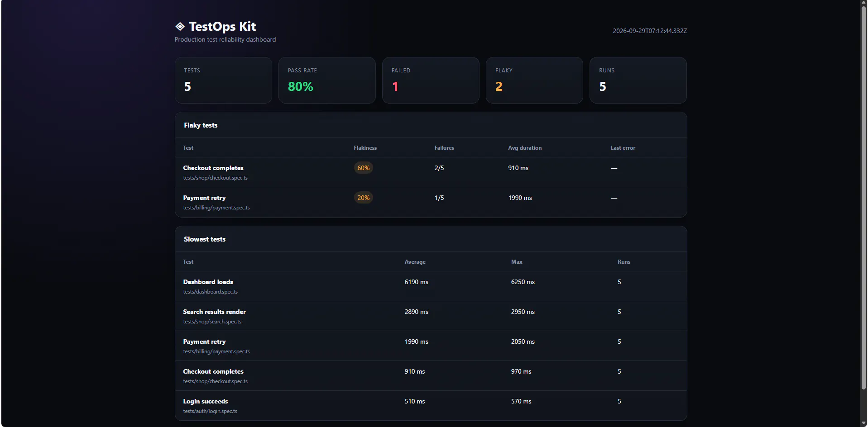Click the TestOps Kit diamond logo icon
The width and height of the screenshot is (868, 427).
180,27
